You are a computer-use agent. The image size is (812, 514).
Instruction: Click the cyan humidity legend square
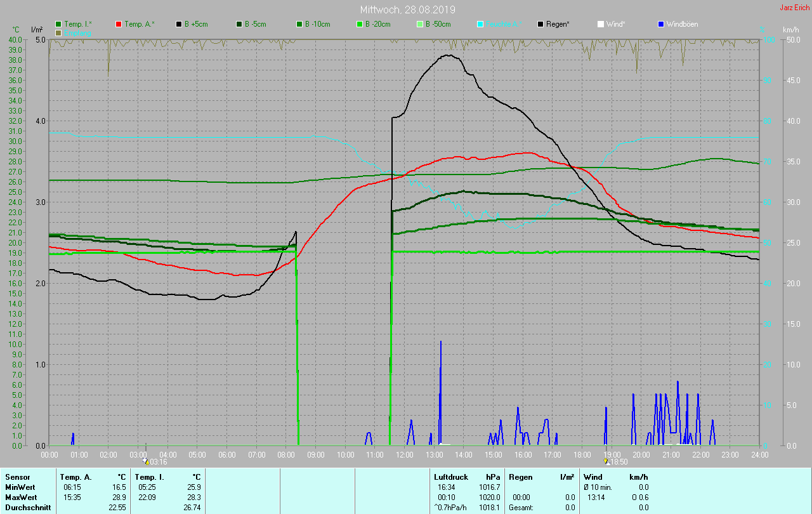point(480,24)
